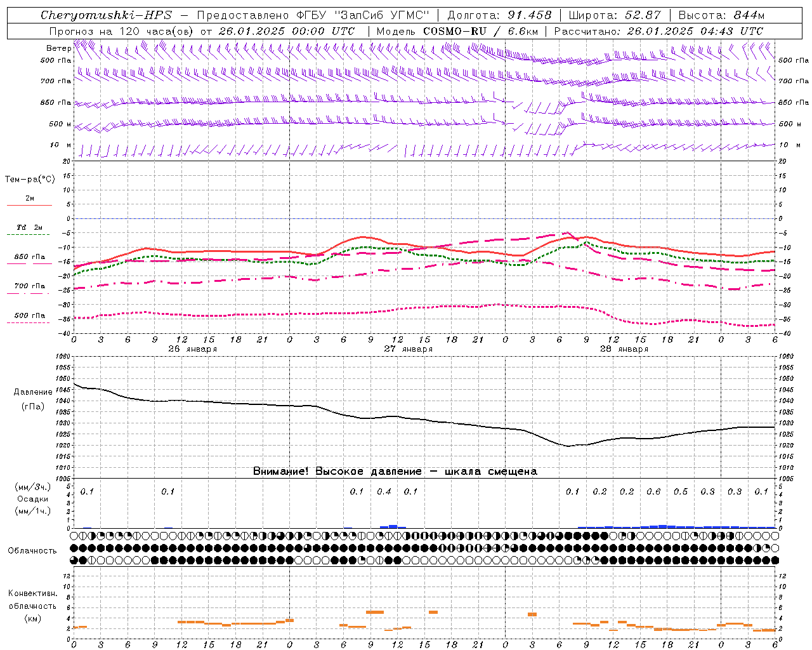Click the '700 гПа' temperature legend entry
Viewport: 812px width, 650px height.
pyautogui.click(x=29, y=286)
